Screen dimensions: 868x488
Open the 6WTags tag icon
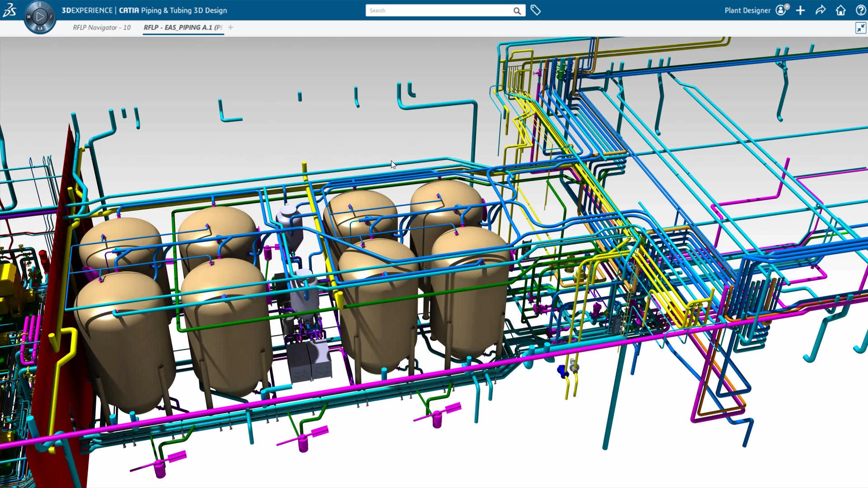(x=536, y=10)
